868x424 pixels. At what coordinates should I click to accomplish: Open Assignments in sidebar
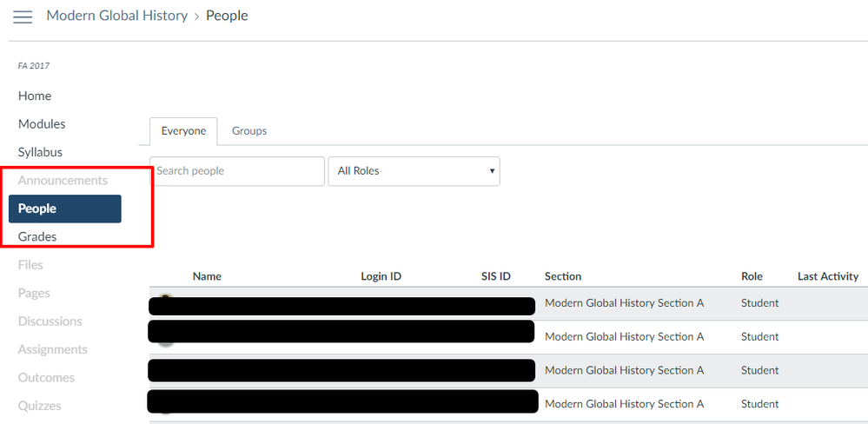pos(52,349)
